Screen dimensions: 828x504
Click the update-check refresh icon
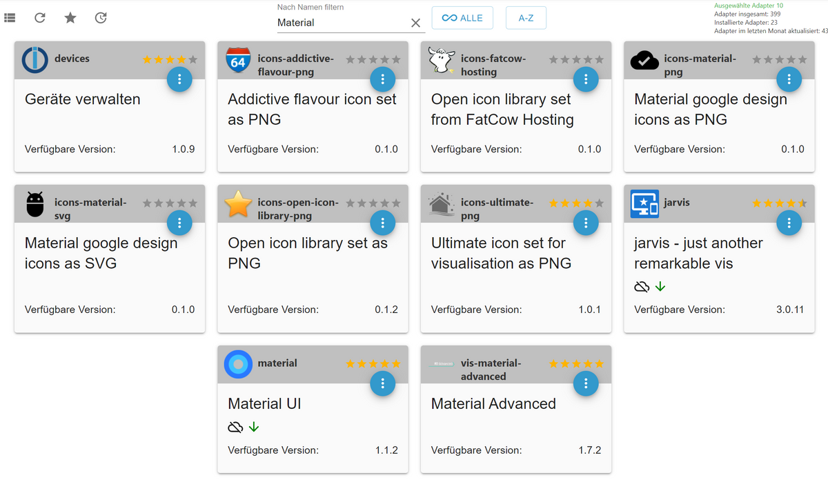point(101,18)
